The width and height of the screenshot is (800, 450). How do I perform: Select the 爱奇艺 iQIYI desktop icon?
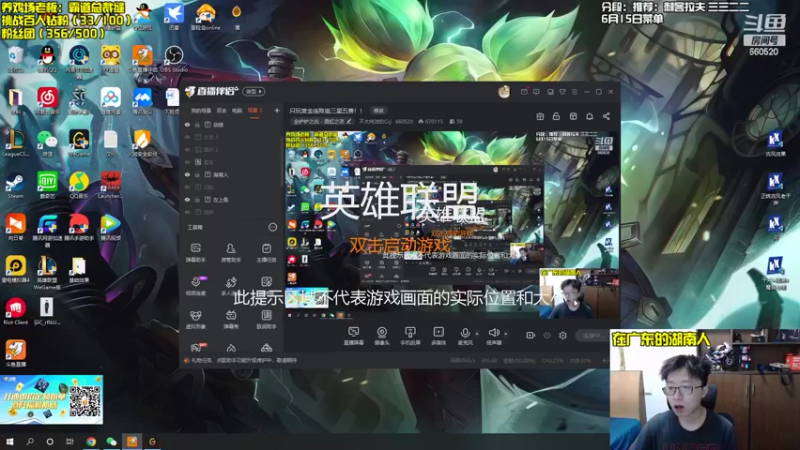tap(47, 186)
